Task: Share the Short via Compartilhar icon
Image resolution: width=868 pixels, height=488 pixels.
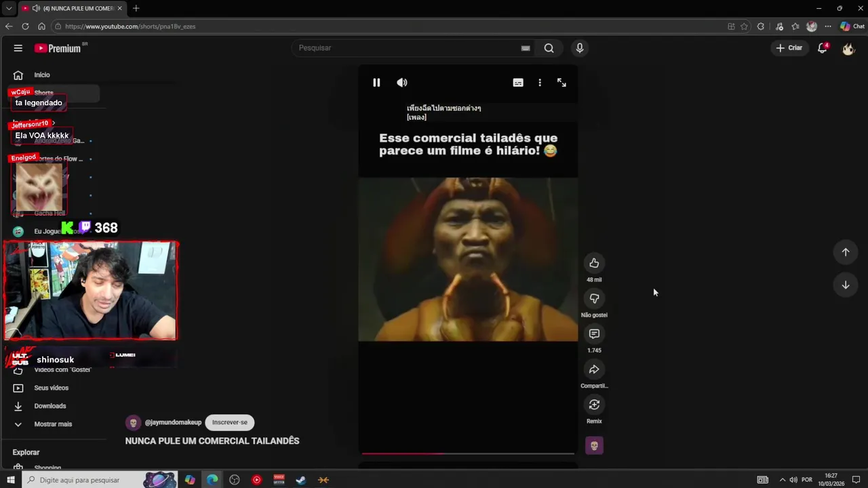Action: [x=594, y=369]
